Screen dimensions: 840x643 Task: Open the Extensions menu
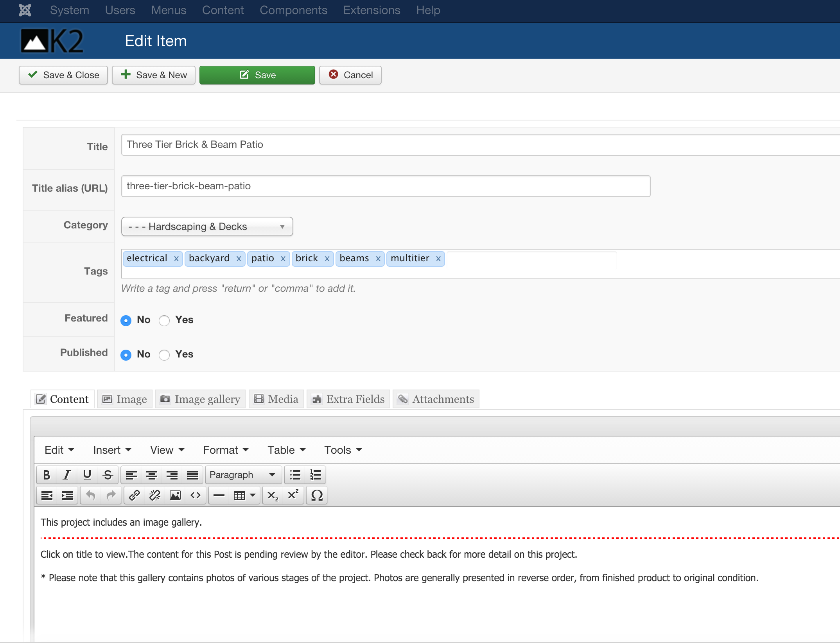pyautogui.click(x=372, y=10)
